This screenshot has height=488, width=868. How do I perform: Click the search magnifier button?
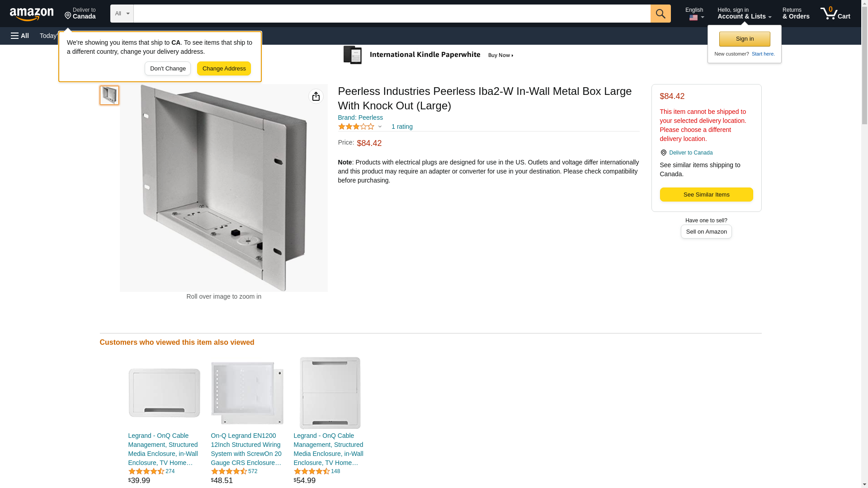click(x=660, y=14)
